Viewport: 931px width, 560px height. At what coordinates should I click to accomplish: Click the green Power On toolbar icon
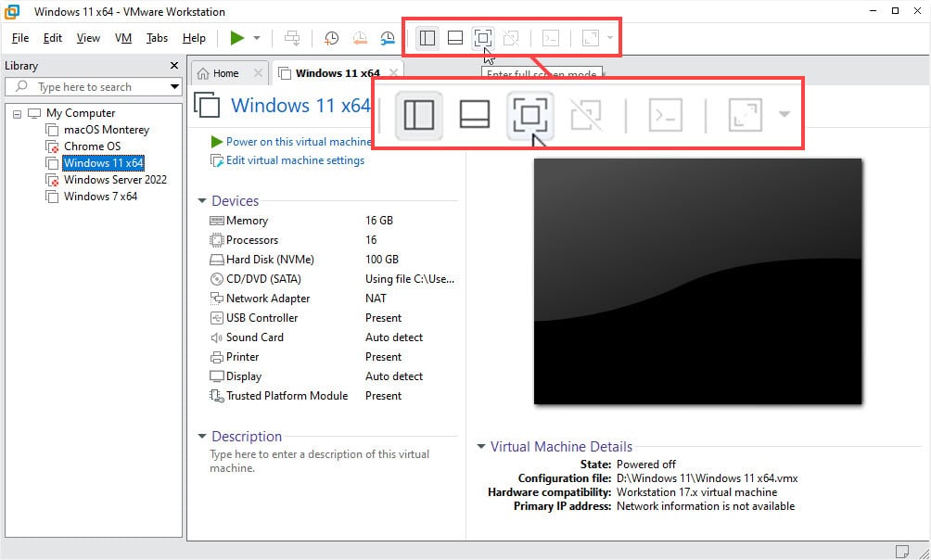tap(237, 38)
